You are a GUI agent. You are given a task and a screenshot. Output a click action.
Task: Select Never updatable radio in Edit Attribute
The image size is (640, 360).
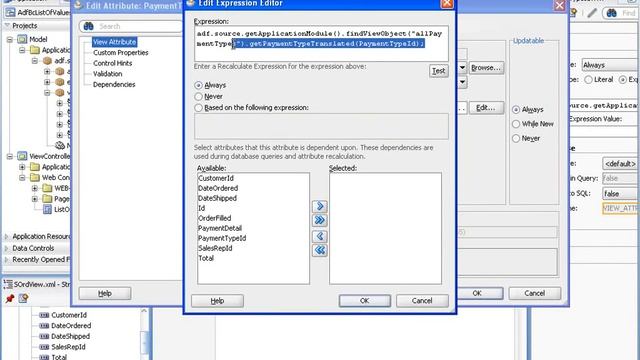pos(516,138)
